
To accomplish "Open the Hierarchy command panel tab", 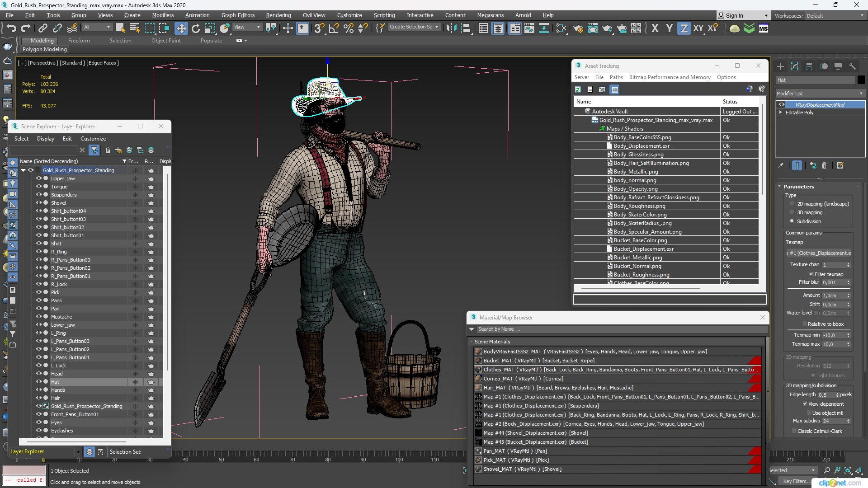I will pos(809,66).
